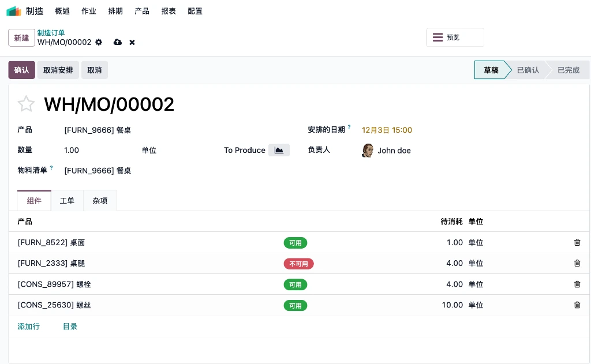The image size is (591, 364).
Task: Open settings gear next to WH/MO/00002
Action: tap(98, 42)
